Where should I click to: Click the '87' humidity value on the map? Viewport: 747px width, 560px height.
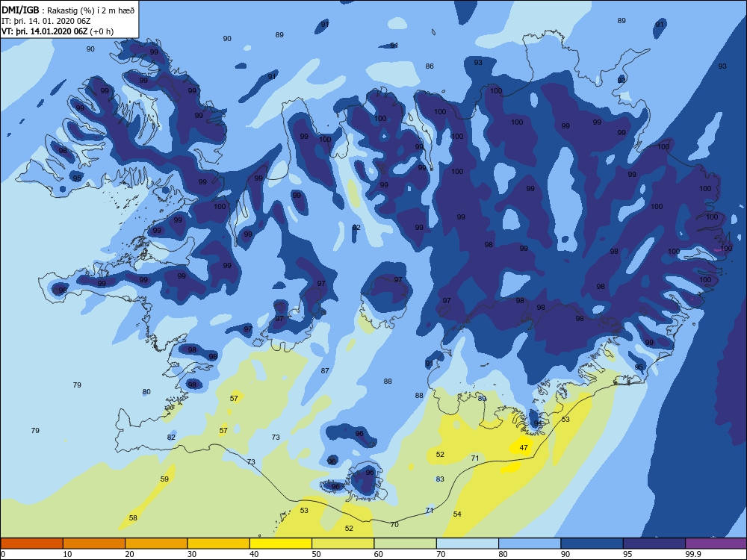click(325, 370)
